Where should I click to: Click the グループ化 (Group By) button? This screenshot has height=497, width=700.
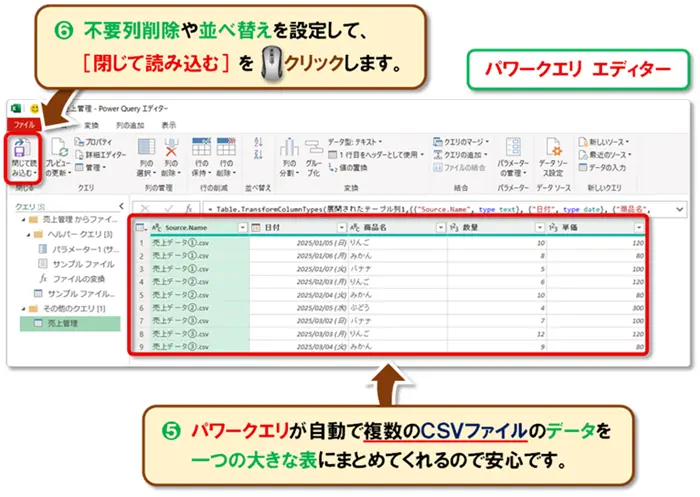313,158
